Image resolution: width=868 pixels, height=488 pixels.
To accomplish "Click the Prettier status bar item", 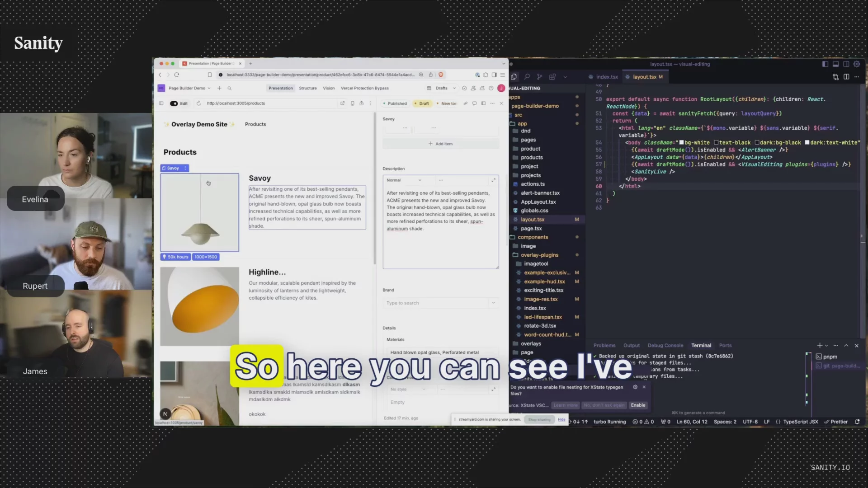I will coord(836,422).
